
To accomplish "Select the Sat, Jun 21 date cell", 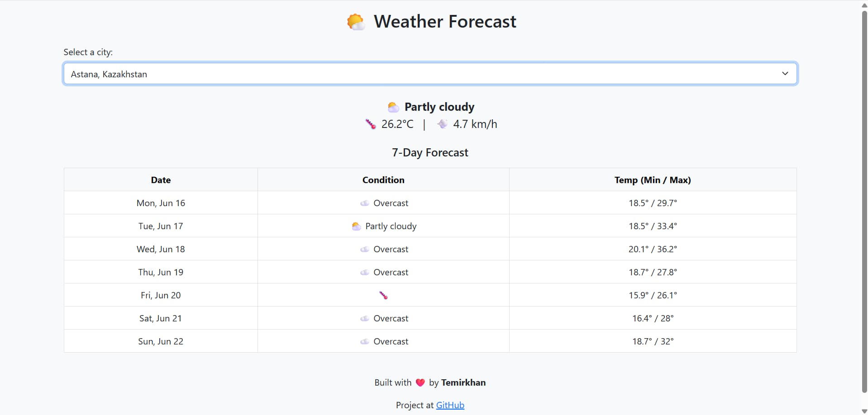I will 161,318.
